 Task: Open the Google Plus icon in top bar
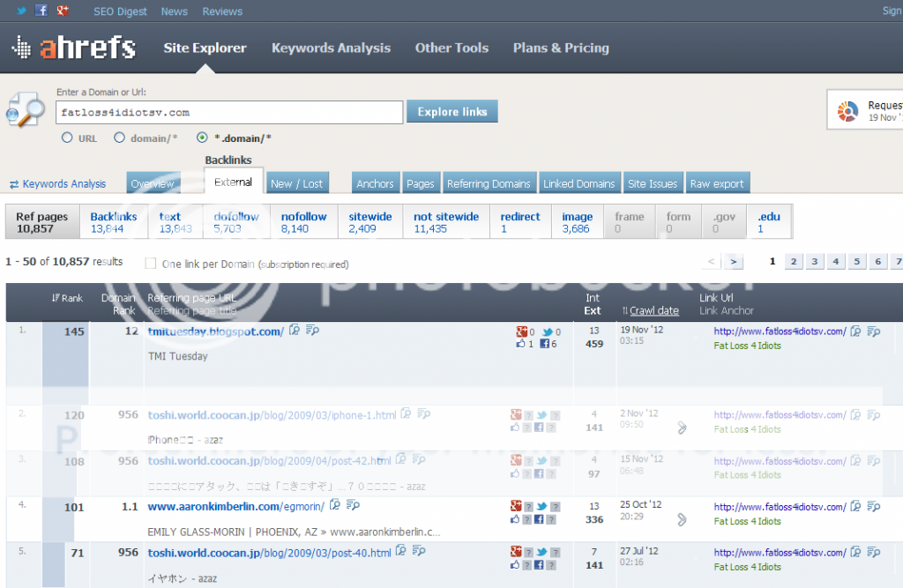63,11
